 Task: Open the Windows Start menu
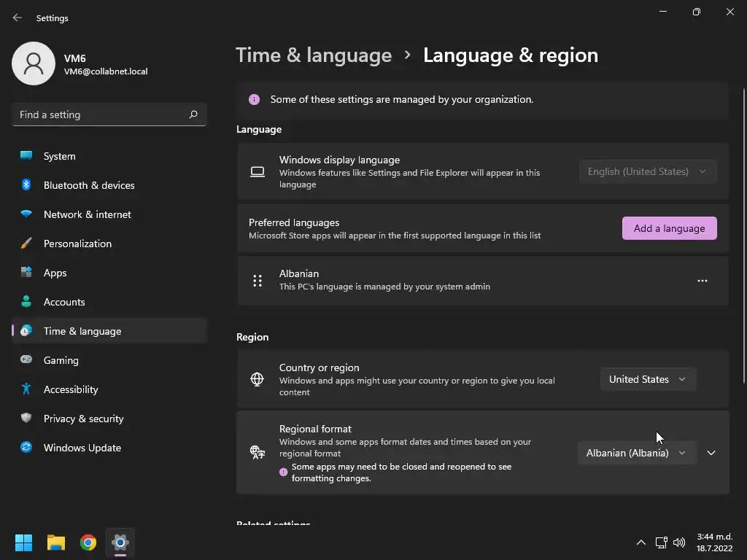[24, 542]
